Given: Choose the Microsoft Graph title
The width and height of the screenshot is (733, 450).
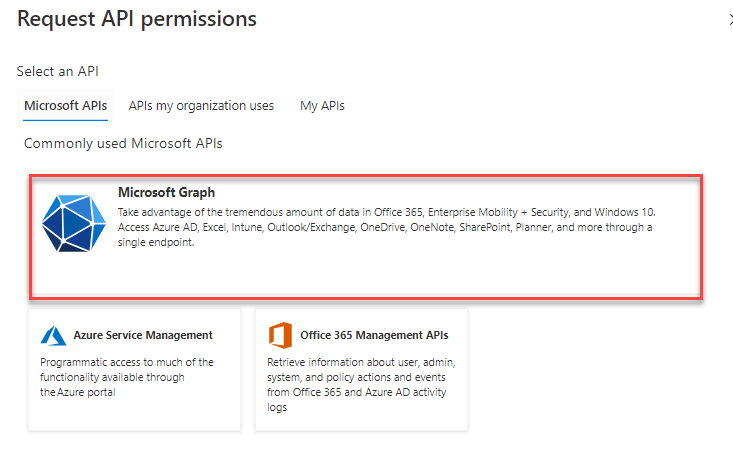Looking at the screenshot, I should (166, 193).
